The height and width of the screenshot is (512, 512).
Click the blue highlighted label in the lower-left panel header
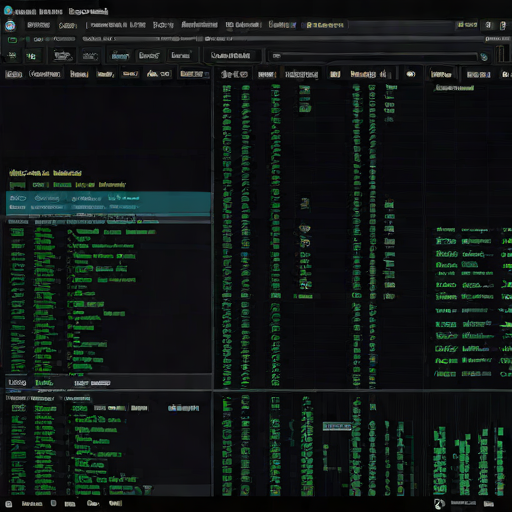[x=183, y=408]
